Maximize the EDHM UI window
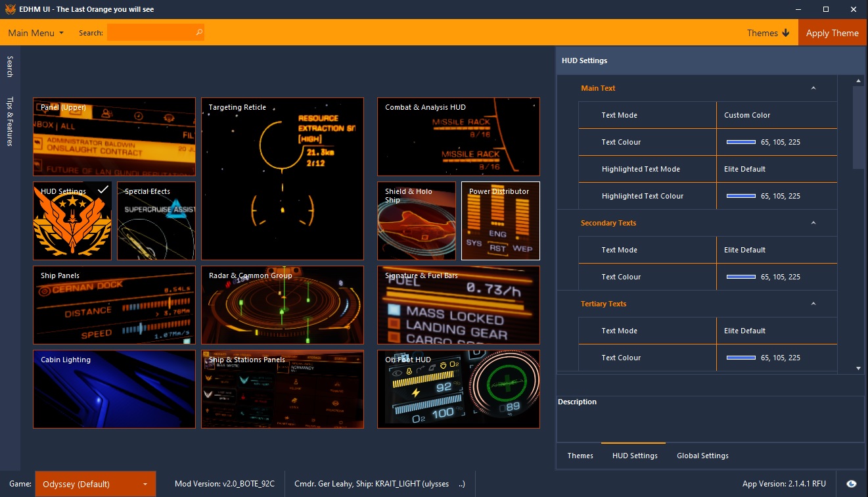The width and height of the screenshot is (868, 497). coord(826,9)
